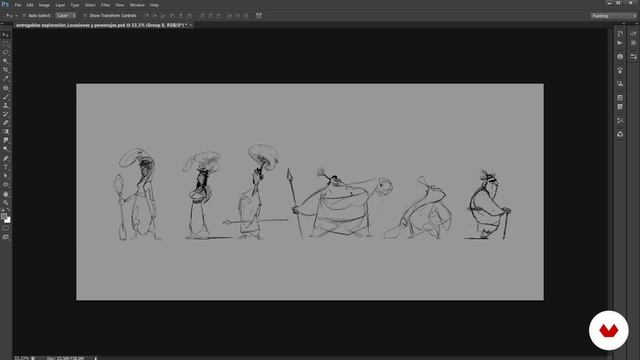Select the Hand tool
Image resolution: width=640 pixels, height=360 pixels.
pyautogui.click(x=6, y=194)
